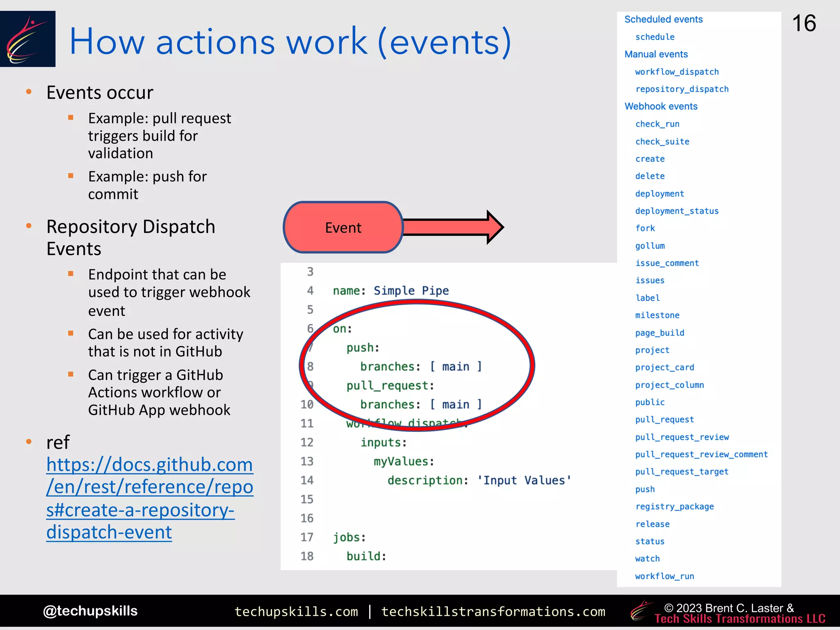Viewport: 840px width, 630px height.
Task: Click slide number 16
Action: click(803, 23)
